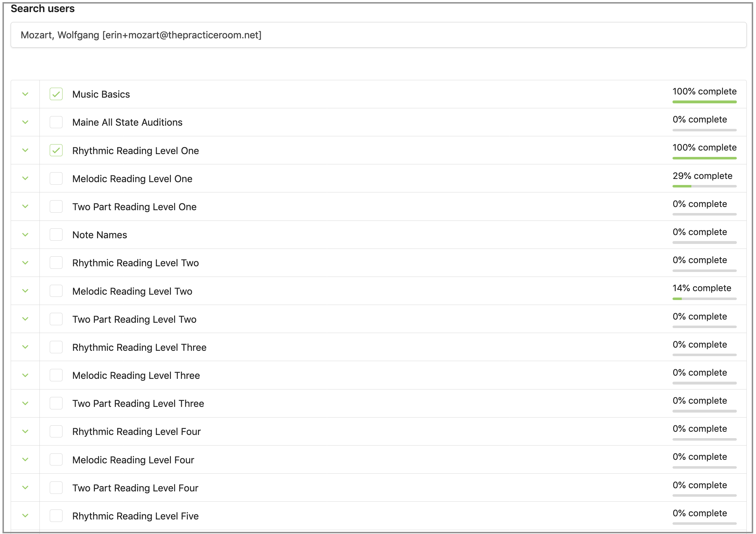Expand Rhythmic Reading Level One chevron
The height and width of the screenshot is (534, 756).
point(25,150)
